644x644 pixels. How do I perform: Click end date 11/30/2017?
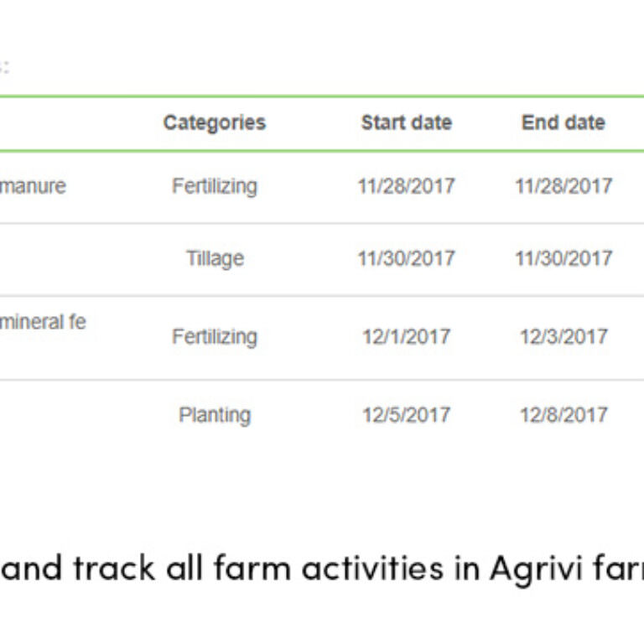(x=563, y=259)
